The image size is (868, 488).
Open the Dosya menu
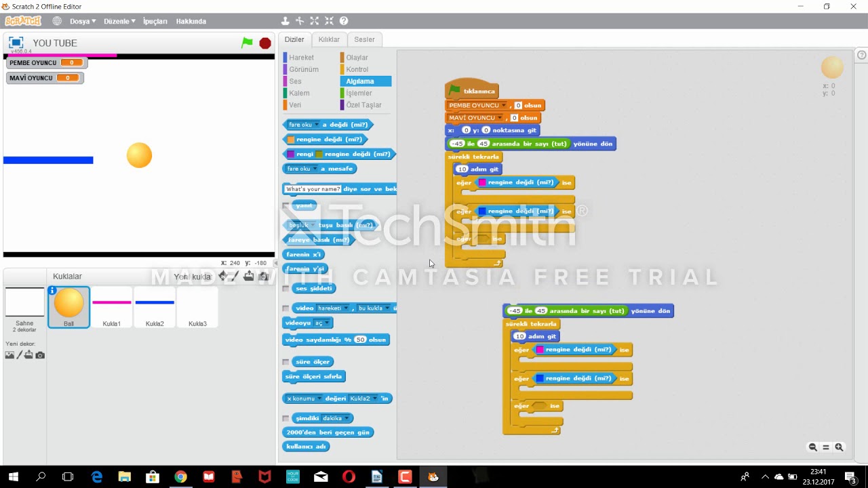tap(83, 21)
